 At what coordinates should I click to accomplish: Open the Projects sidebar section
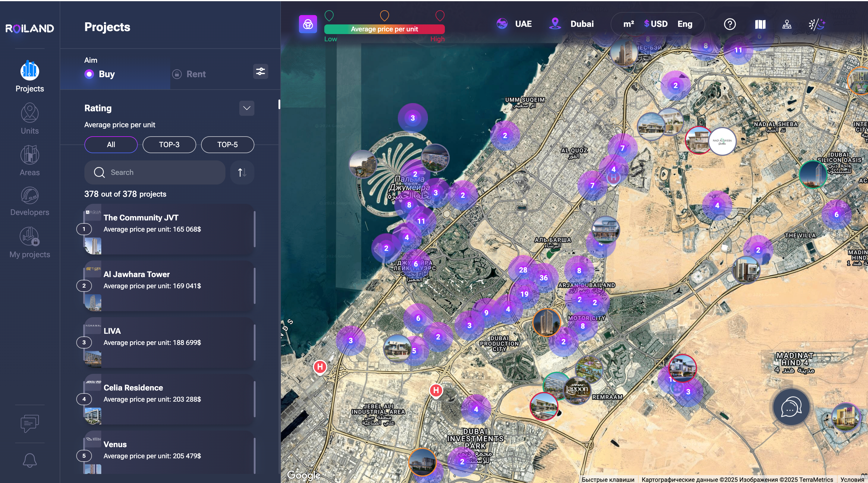(x=30, y=77)
